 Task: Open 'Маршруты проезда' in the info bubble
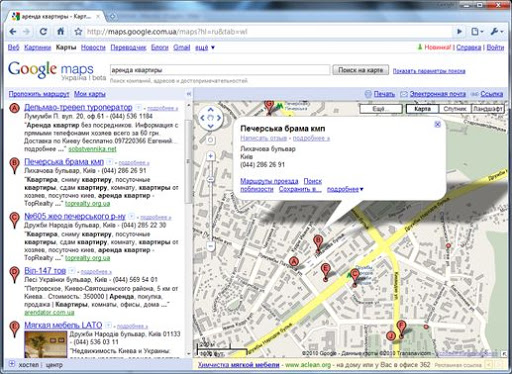pyautogui.click(x=269, y=181)
